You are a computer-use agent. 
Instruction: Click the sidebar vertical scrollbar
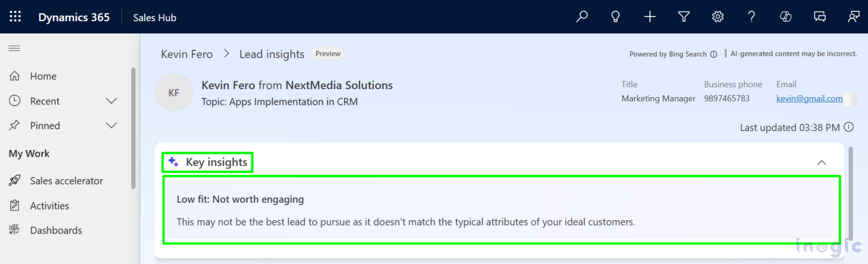pyautogui.click(x=134, y=127)
